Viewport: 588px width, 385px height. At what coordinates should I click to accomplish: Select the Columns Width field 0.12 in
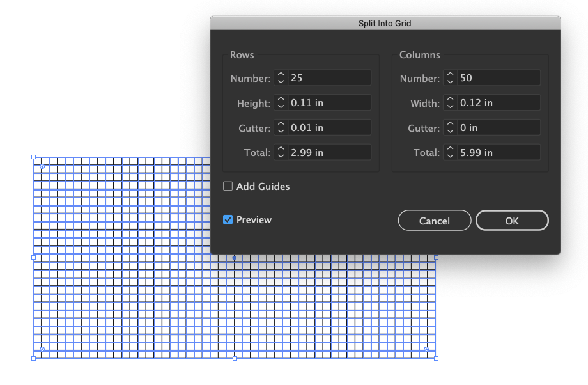click(x=499, y=103)
